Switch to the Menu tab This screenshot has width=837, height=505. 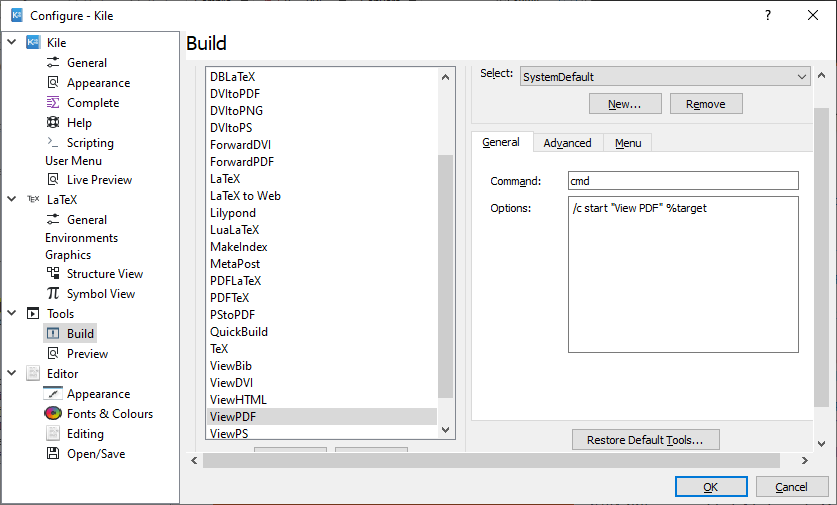628,143
